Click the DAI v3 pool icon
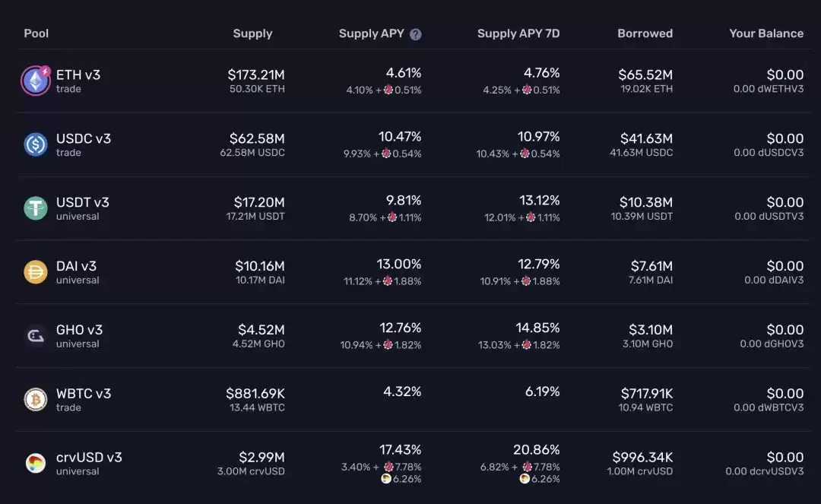Image resolution: width=821 pixels, height=504 pixels. click(35, 272)
